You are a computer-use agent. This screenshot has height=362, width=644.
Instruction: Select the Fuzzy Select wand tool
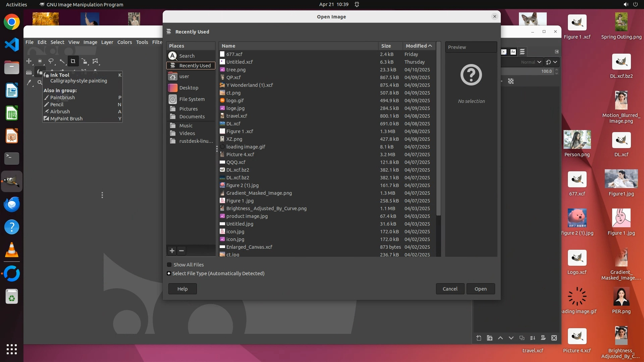click(x=62, y=61)
